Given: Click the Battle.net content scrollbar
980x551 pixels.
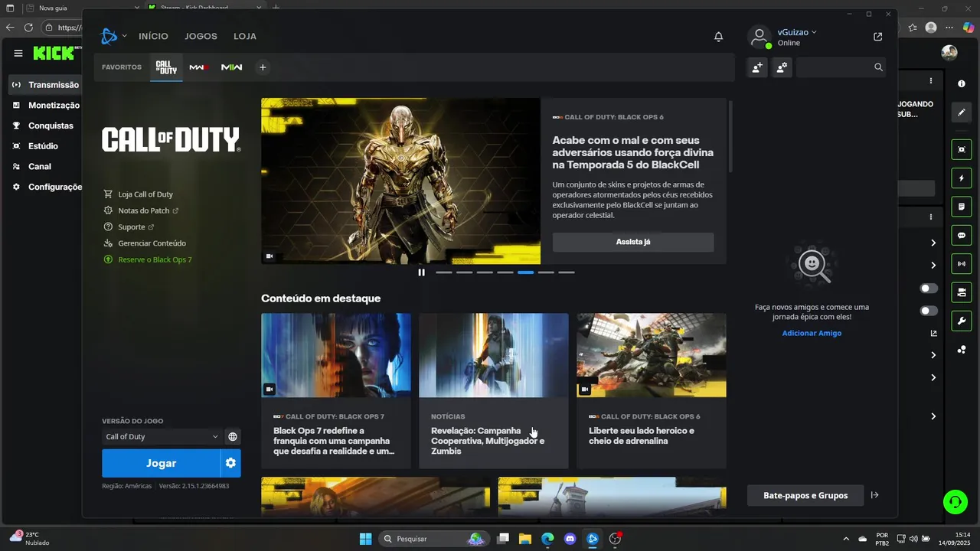Looking at the screenshot, I should pos(732,135).
